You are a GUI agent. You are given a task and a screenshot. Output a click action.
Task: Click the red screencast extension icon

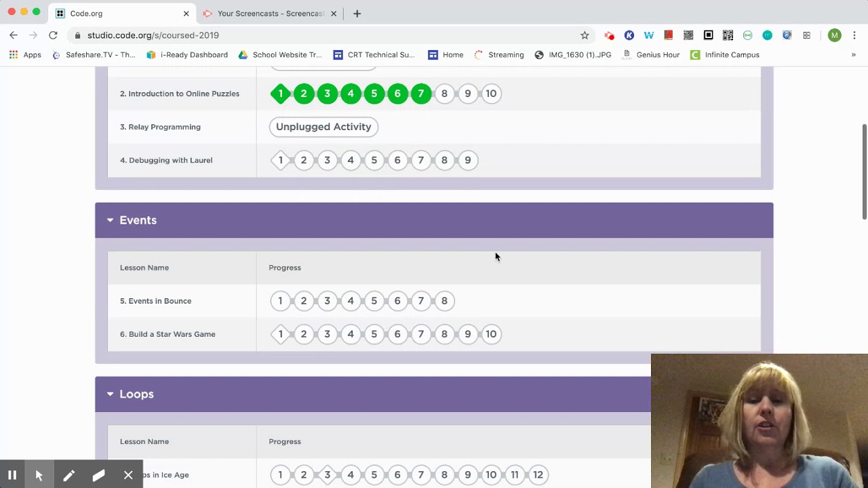610,35
